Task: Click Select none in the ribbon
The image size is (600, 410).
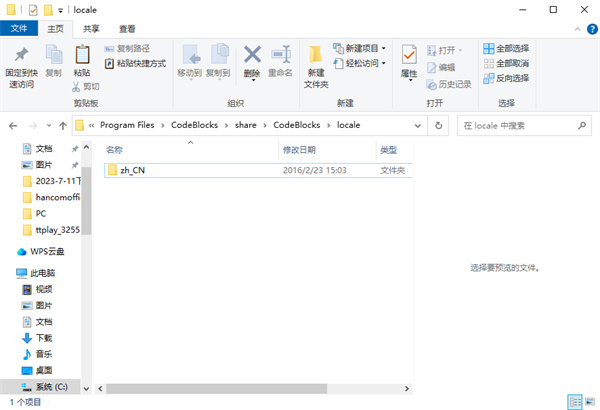Action: [506, 63]
